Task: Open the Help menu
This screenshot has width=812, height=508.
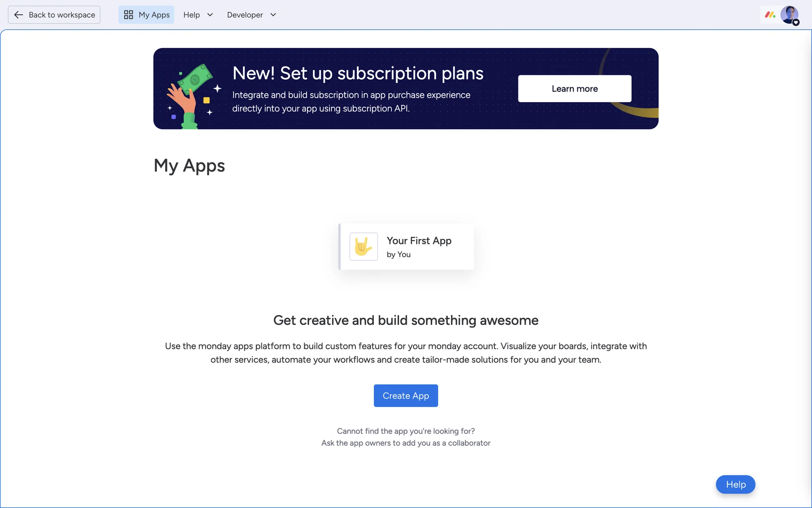Action: (x=198, y=15)
